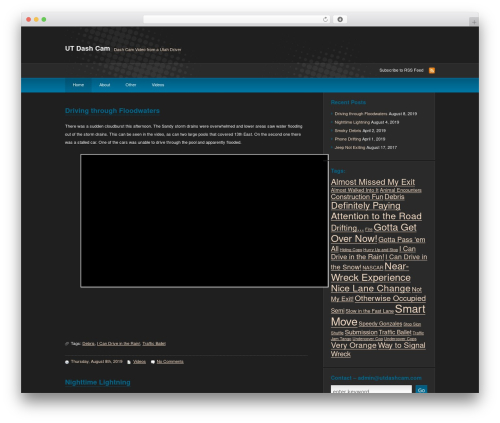Select tag Slow in the Fast Lane
The image size is (500, 423).
(369, 311)
